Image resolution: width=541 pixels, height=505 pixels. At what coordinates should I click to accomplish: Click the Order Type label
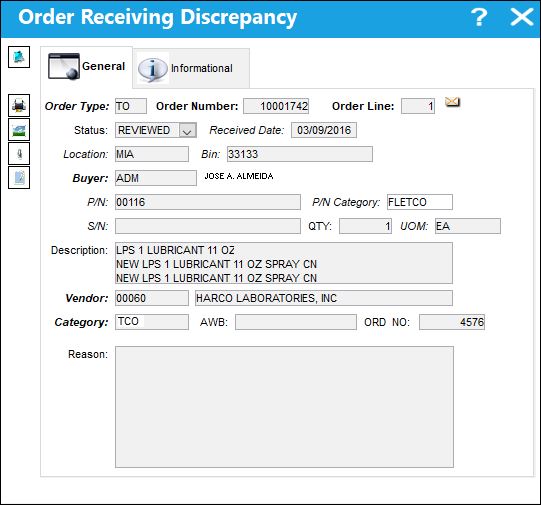pyautogui.click(x=77, y=106)
